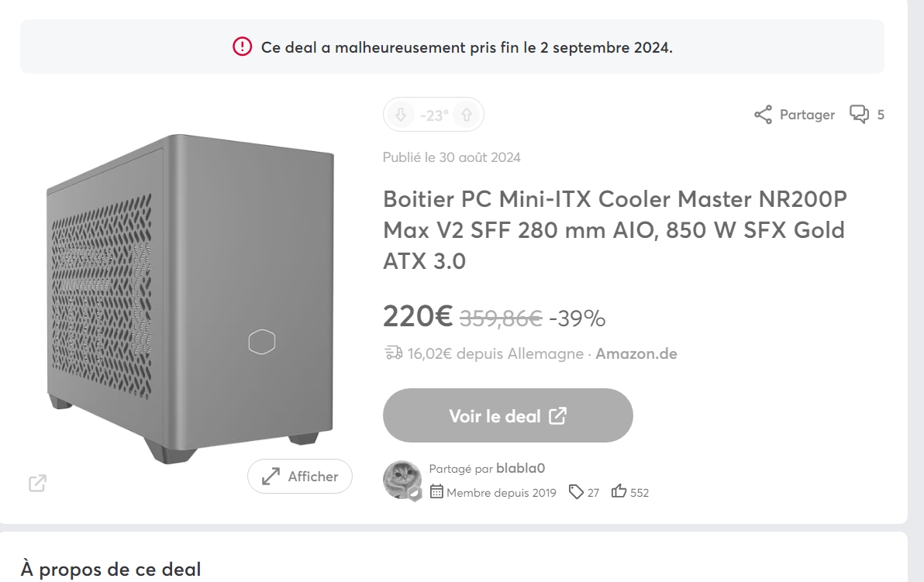The height and width of the screenshot is (582, 924).
Task: Open comments via the speech bubble icon
Action: [x=859, y=115]
